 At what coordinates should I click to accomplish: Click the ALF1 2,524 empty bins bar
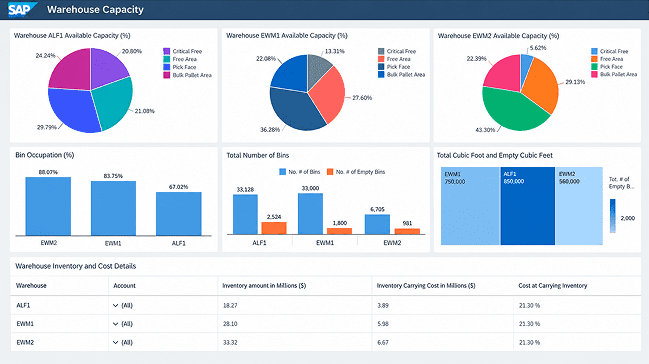click(x=274, y=228)
